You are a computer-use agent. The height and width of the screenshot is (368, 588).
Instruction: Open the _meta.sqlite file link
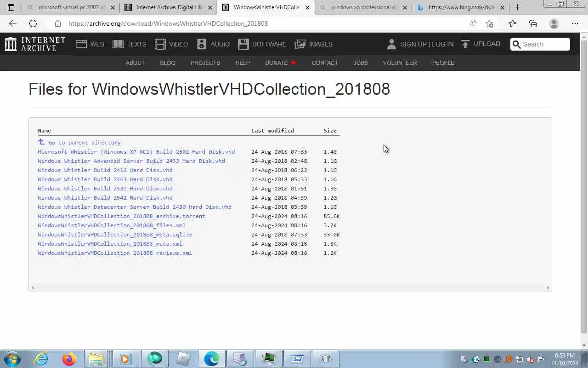click(x=115, y=234)
